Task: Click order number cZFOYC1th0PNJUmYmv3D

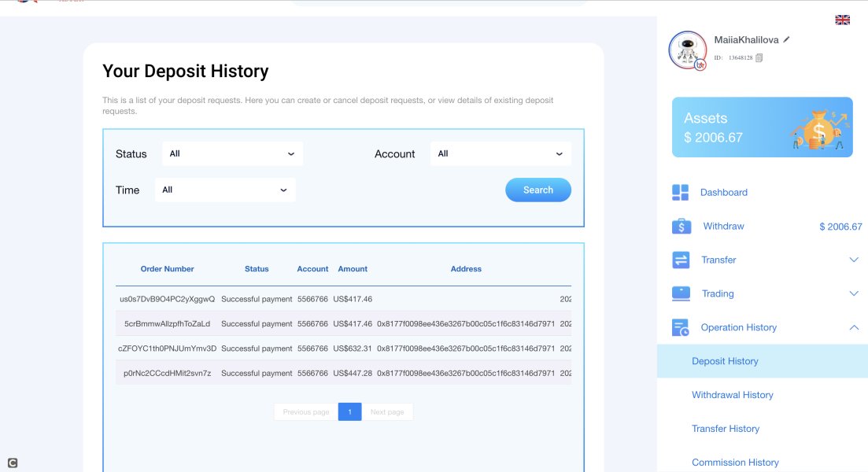Action: pyautogui.click(x=167, y=348)
